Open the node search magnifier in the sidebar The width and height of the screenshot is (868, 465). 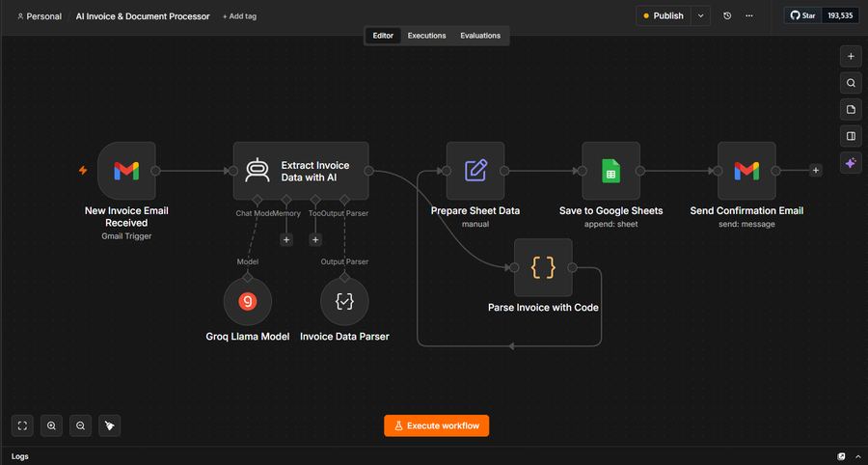(851, 83)
